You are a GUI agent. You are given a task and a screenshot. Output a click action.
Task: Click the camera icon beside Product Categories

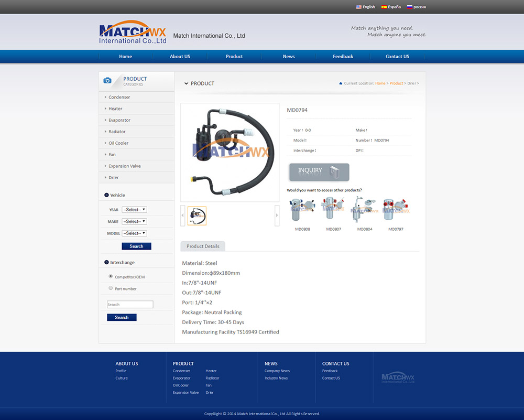click(x=107, y=81)
